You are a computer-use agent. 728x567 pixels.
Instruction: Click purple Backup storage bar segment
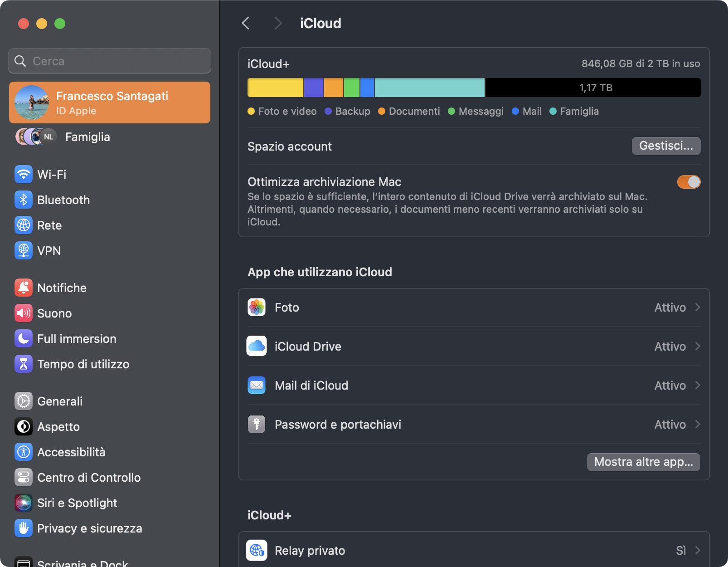(314, 88)
